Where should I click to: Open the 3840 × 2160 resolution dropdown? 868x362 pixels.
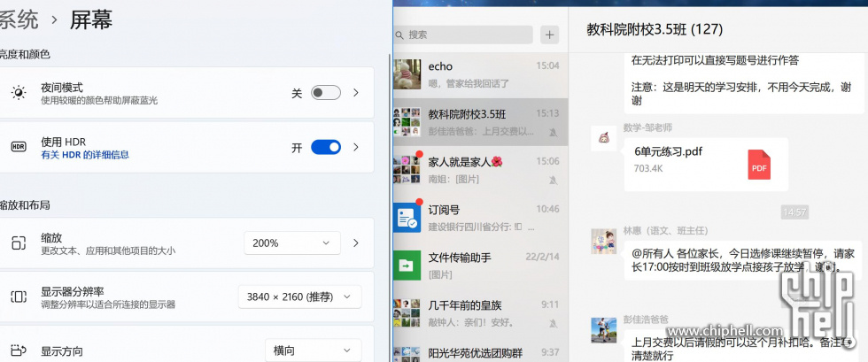pos(300,297)
